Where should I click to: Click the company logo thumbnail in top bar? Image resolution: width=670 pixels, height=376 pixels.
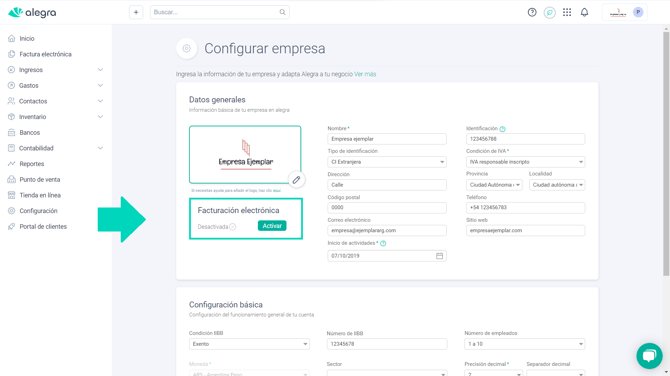(618, 12)
